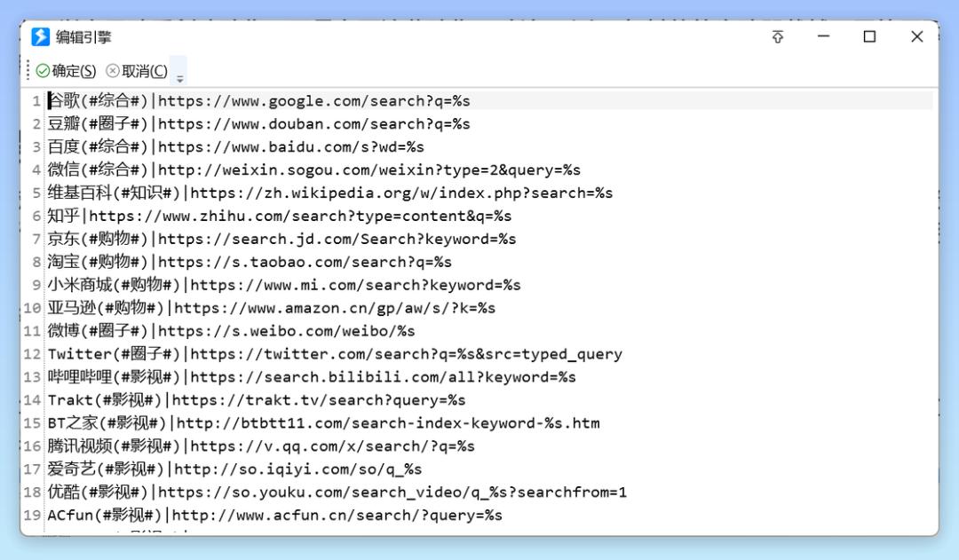The width and height of the screenshot is (959, 560).
Task: Click the 微博 s.weibo.com line
Action: [232, 331]
